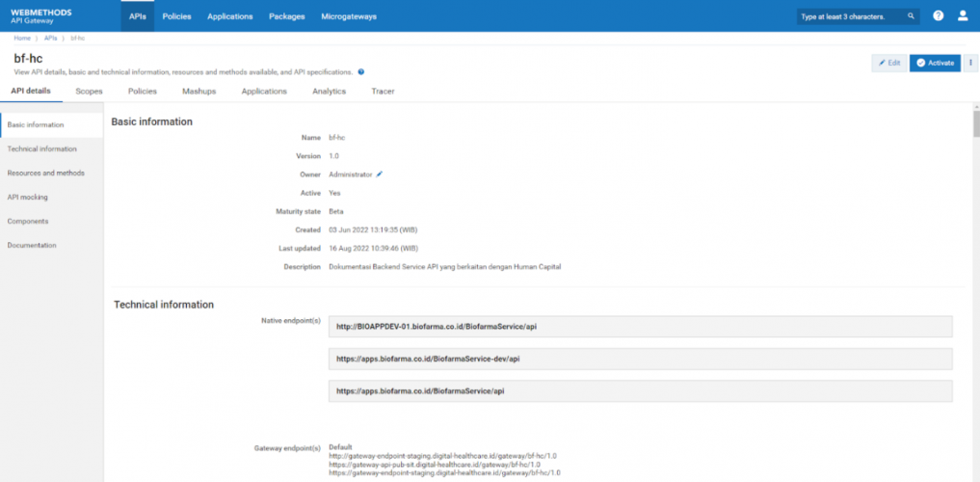Go to Home breadcrumb link

[x=22, y=39]
